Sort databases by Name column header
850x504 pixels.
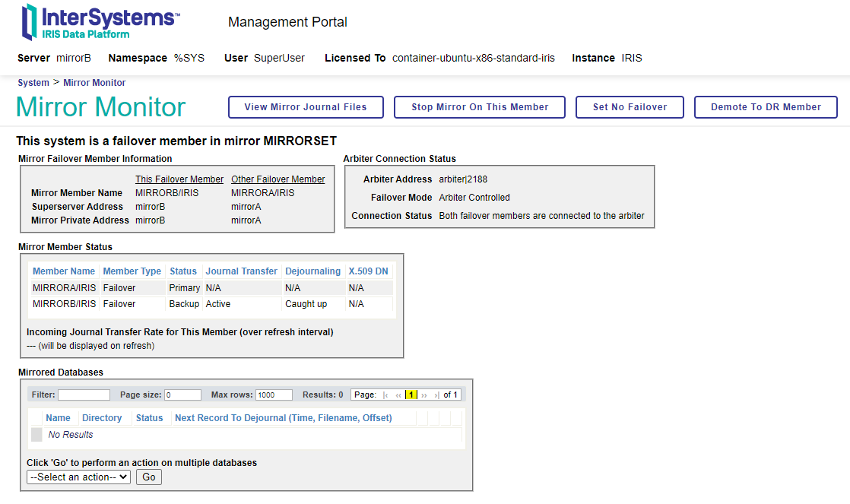58,418
